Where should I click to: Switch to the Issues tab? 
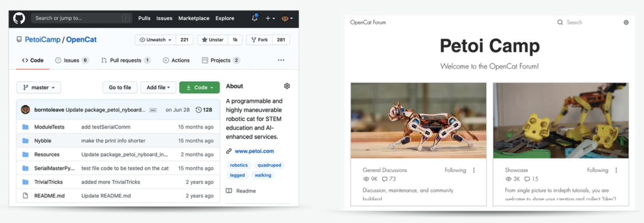(x=71, y=60)
